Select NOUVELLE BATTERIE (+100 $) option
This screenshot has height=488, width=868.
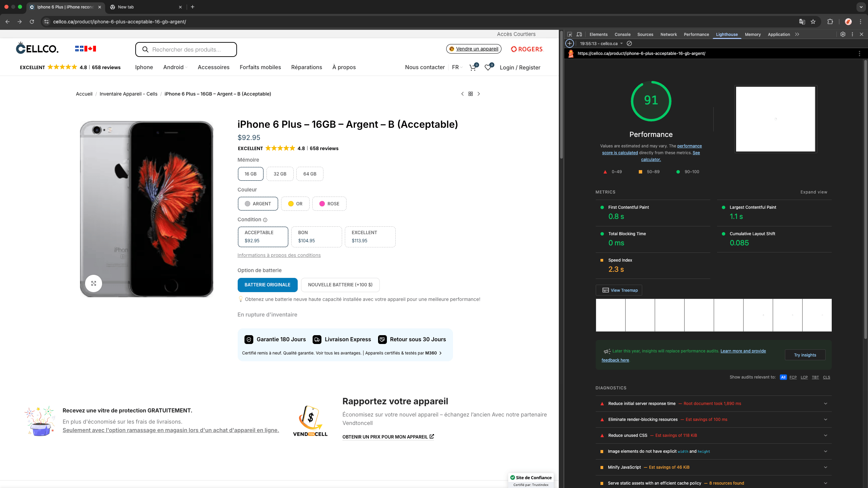(x=340, y=285)
